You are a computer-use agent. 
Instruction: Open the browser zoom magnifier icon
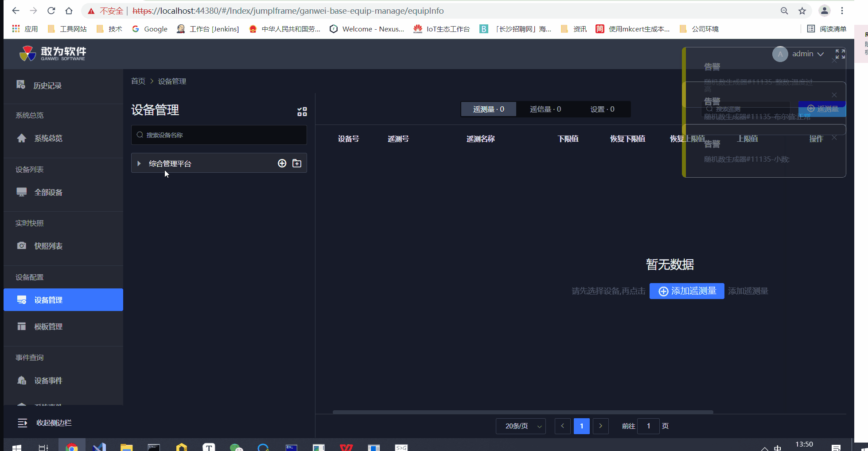pyautogui.click(x=784, y=11)
